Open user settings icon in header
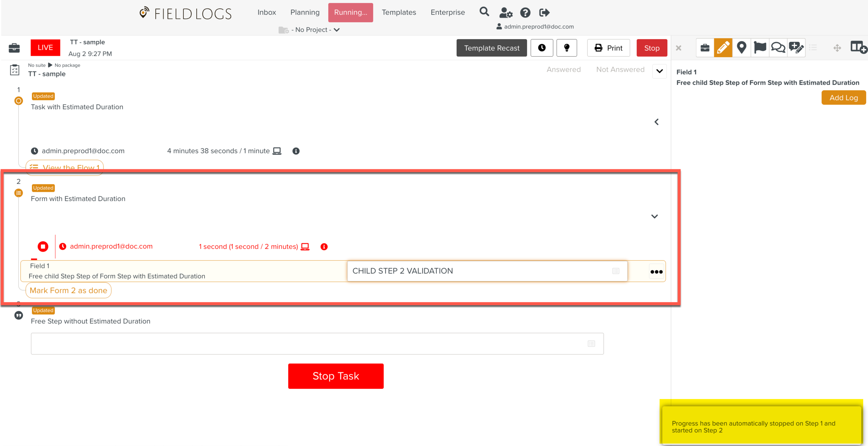 pos(506,13)
